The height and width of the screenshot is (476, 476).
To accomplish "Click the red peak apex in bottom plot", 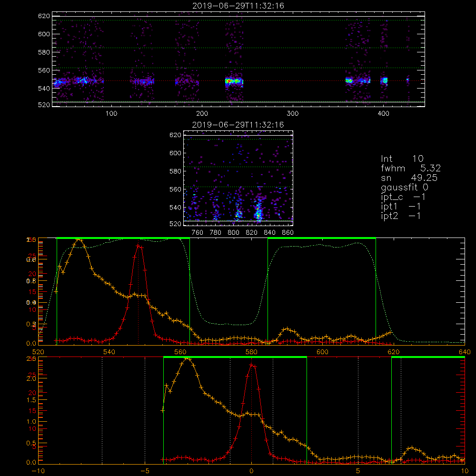I will 252,365.
